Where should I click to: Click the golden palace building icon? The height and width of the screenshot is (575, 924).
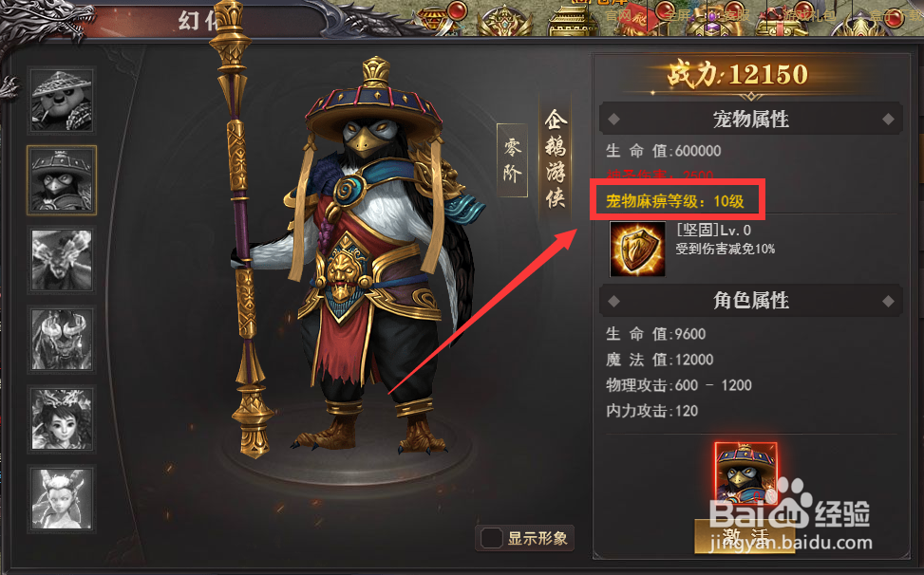coord(574,21)
